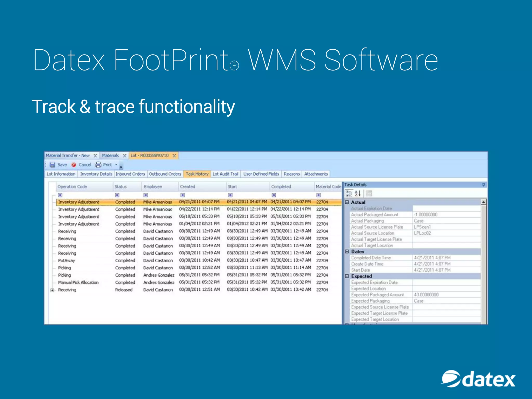Click the Actual Source Location value LPLoc02

(x=447, y=233)
